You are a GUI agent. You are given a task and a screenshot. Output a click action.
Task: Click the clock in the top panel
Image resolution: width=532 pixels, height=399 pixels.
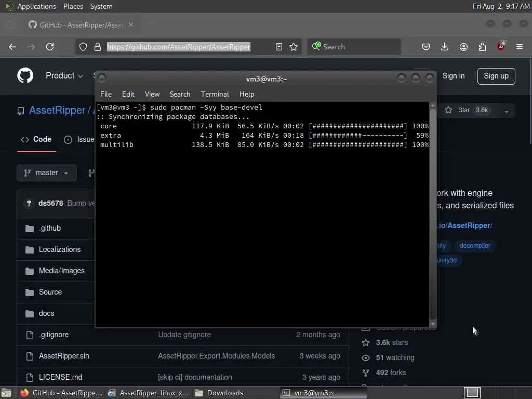click(501, 6)
